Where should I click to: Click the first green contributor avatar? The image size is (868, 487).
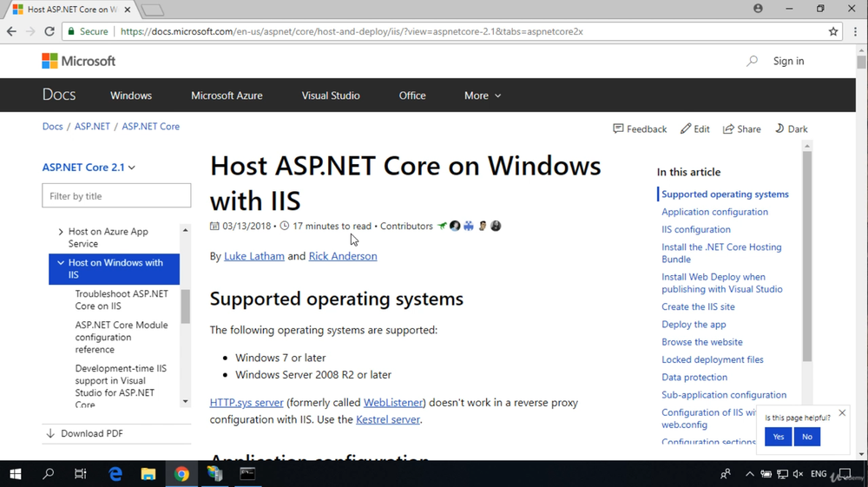click(442, 226)
